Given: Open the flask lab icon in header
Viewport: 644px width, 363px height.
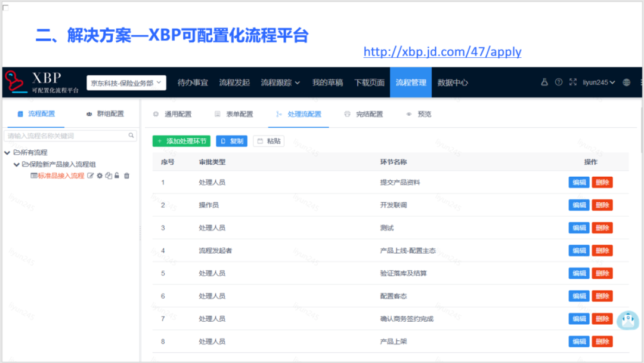Looking at the screenshot, I should click(544, 82).
